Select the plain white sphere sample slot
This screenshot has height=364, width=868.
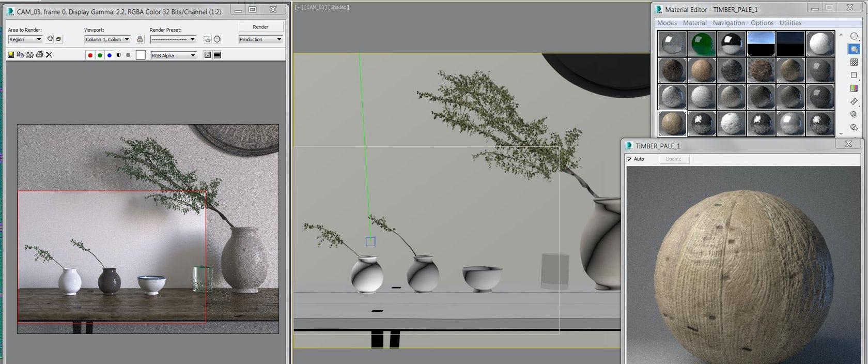point(820,43)
